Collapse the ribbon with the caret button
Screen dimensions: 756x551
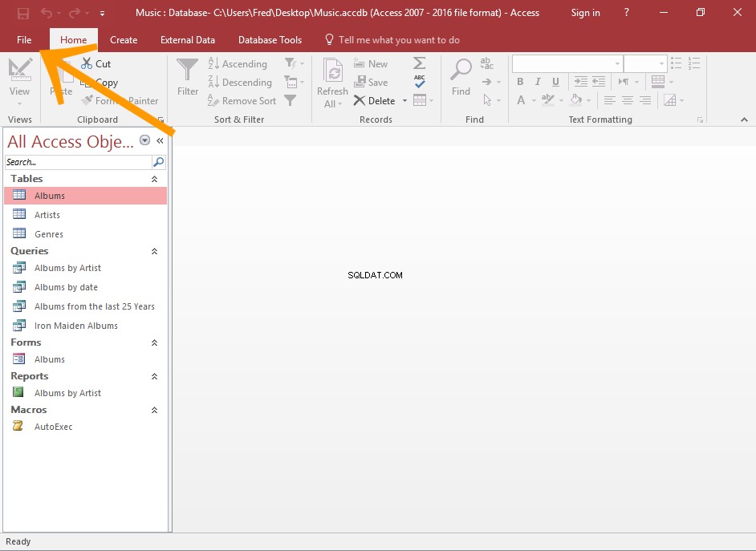[x=745, y=120]
